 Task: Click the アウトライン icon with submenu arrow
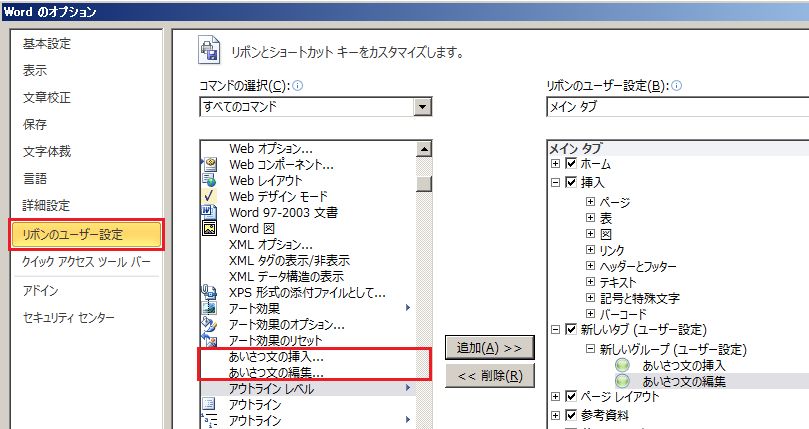(x=209, y=420)
